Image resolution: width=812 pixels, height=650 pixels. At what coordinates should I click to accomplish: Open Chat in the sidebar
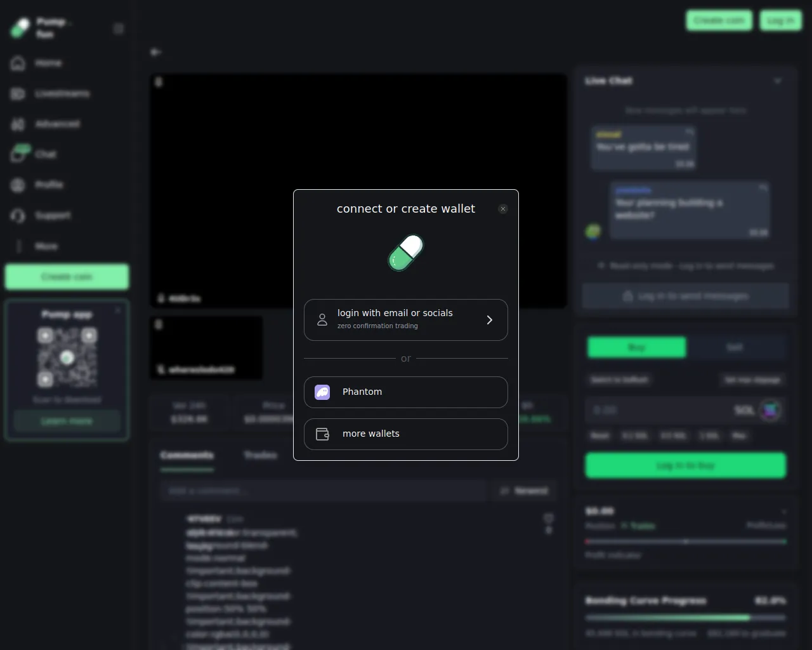point(35,154)
